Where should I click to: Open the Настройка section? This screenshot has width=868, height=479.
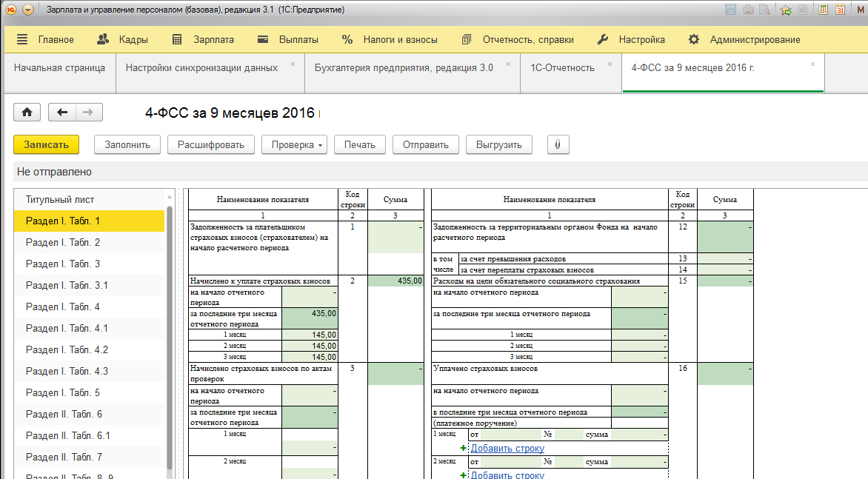(x=631, y=40)
